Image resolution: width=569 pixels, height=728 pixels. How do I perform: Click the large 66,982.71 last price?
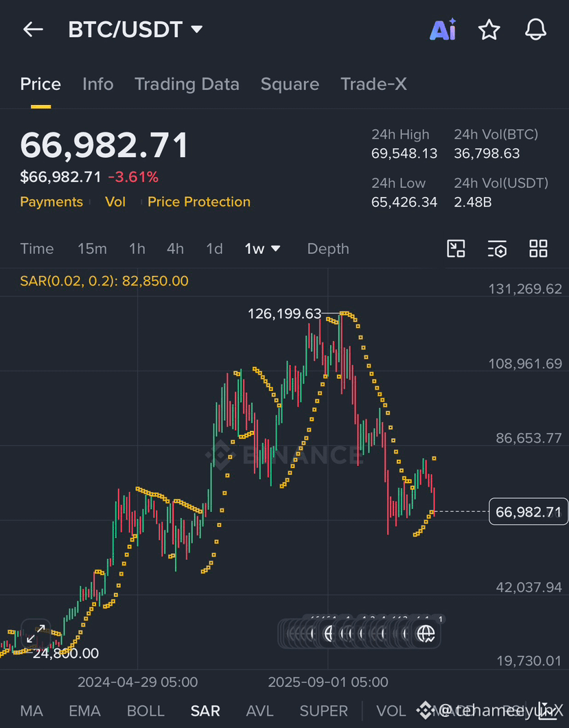click(104, 145)
